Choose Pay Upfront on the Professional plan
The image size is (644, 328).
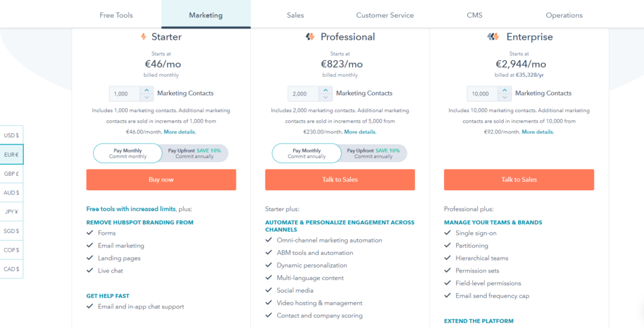coord(374,154)
